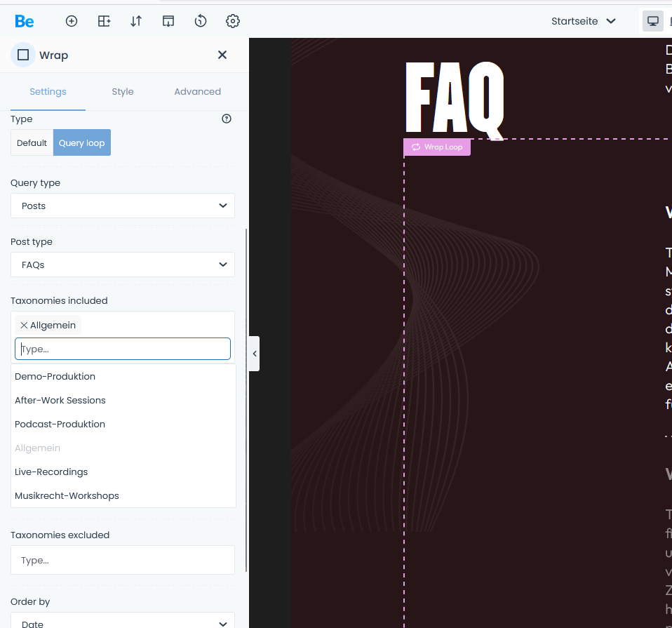This screenshot has width=672, height=628.
Task: Open the revisions history icon
Action: (x=201, y=21)
